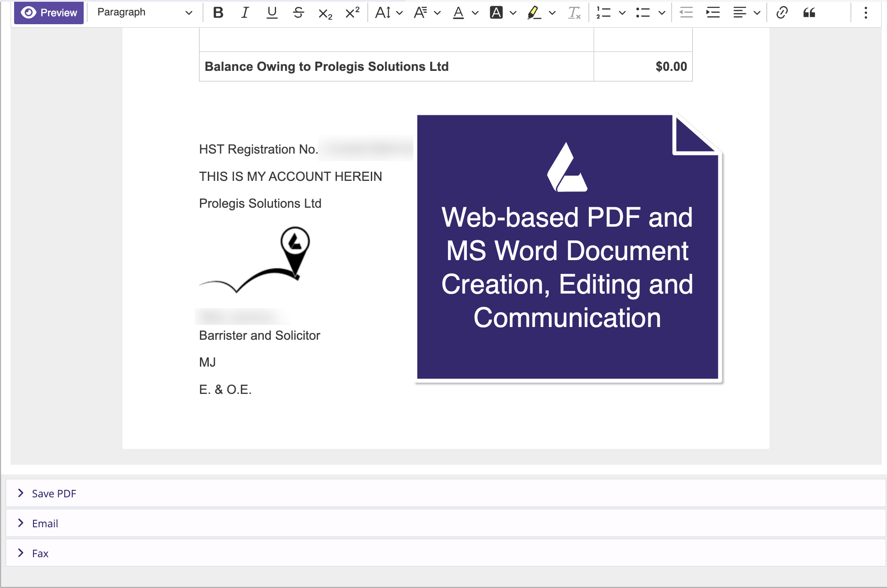Open the text alignment dropdown
The image size is (887, 588).
(x=747, y=13)
